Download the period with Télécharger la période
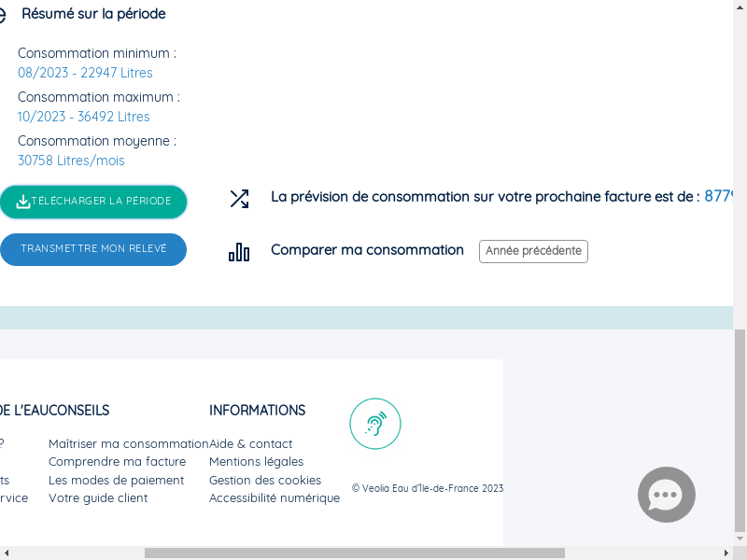 (93, 202)
